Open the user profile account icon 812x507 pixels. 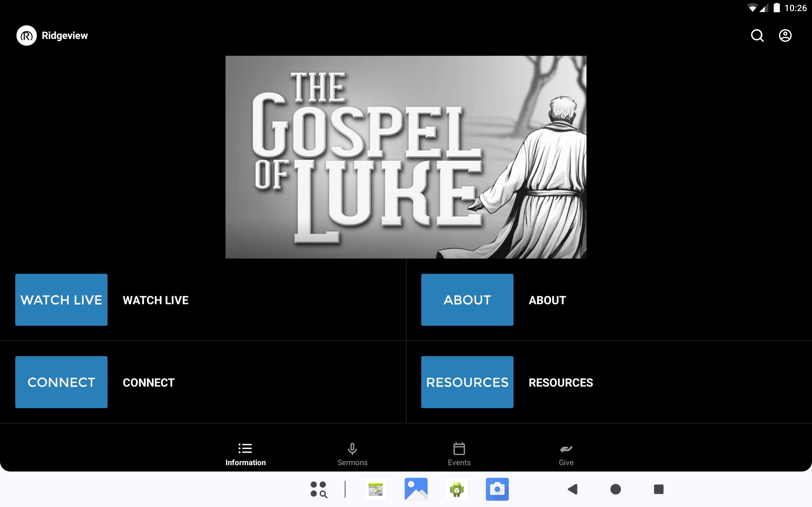click(x=785, y=35)
